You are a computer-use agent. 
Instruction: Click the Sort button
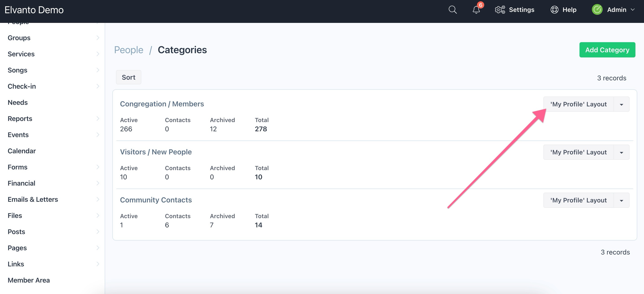(x=129, y=77)
